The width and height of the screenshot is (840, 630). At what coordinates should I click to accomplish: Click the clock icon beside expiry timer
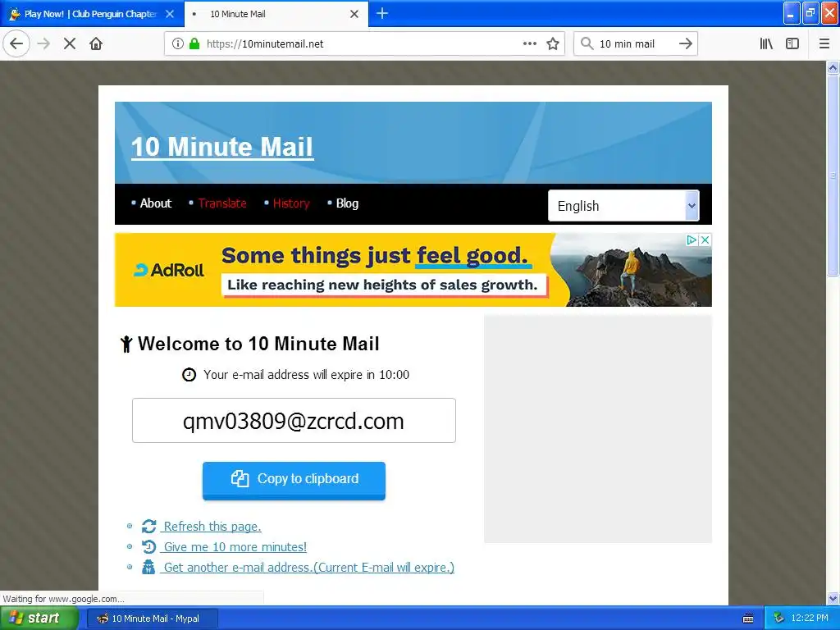(x=189, y=374)
